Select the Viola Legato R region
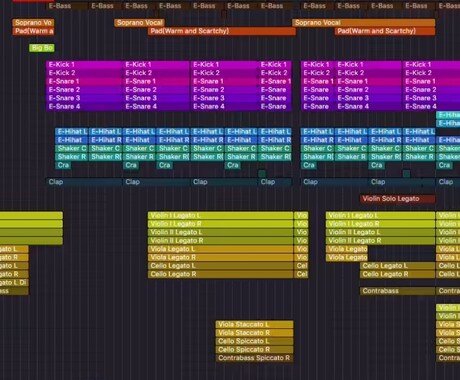 tap(220, 257)
